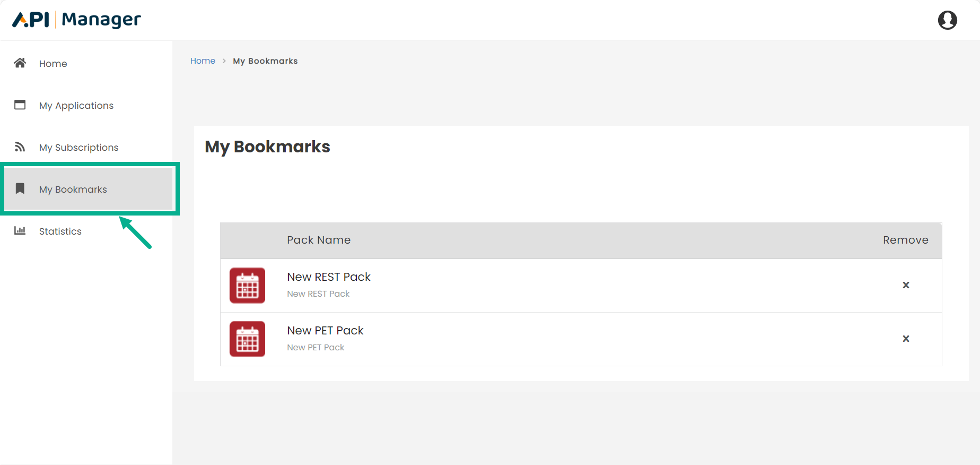Select the New PET Pack entry row
980x465 pixels.
pos(325,330)
